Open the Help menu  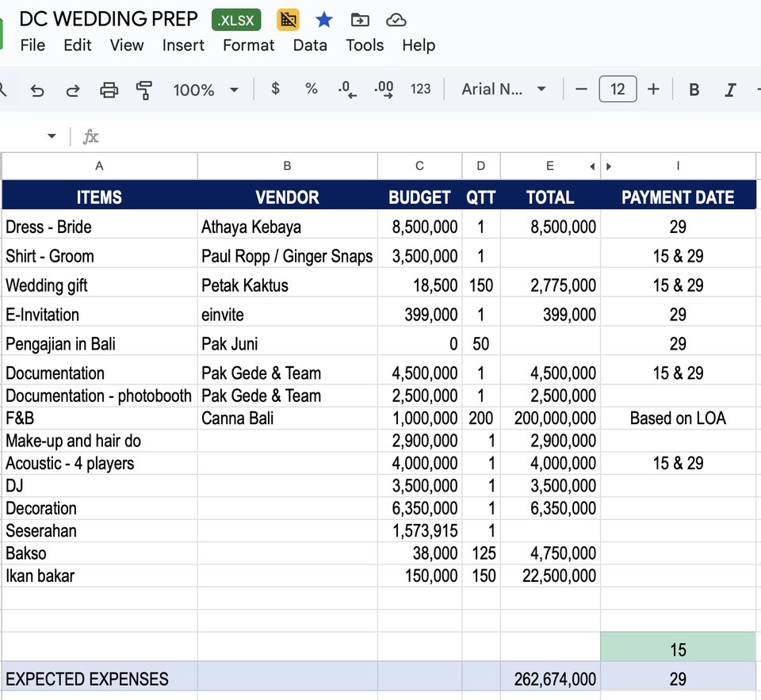[419, 45]
